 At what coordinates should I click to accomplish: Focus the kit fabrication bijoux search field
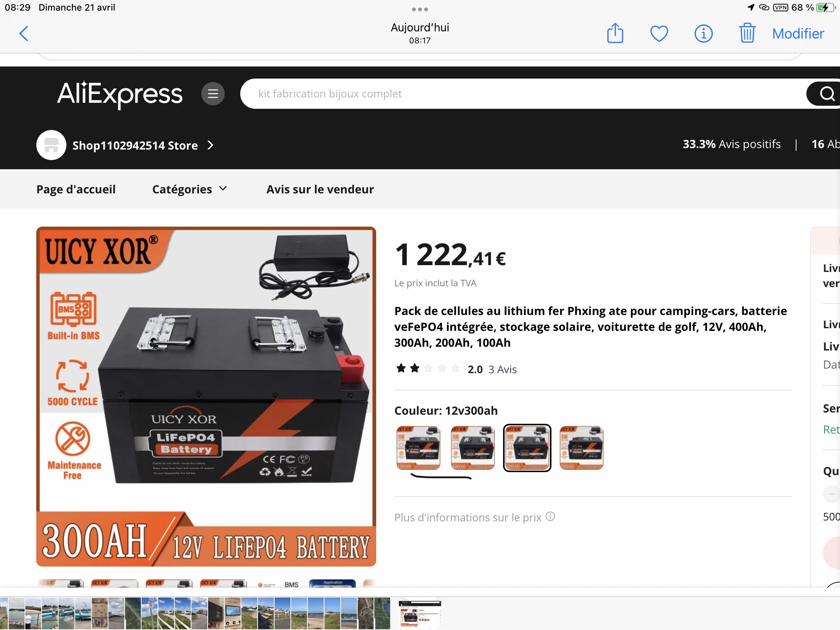coord(522,93)
